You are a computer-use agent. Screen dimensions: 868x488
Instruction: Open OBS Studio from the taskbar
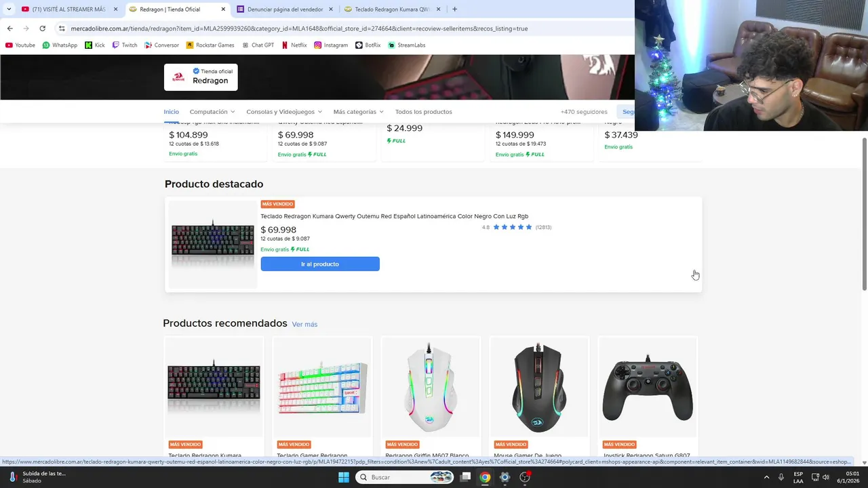click(524, 477)
